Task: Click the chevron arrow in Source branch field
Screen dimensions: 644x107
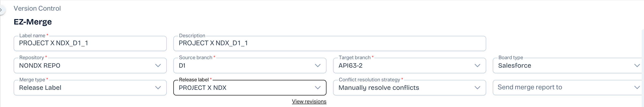Action: [318, 66]
